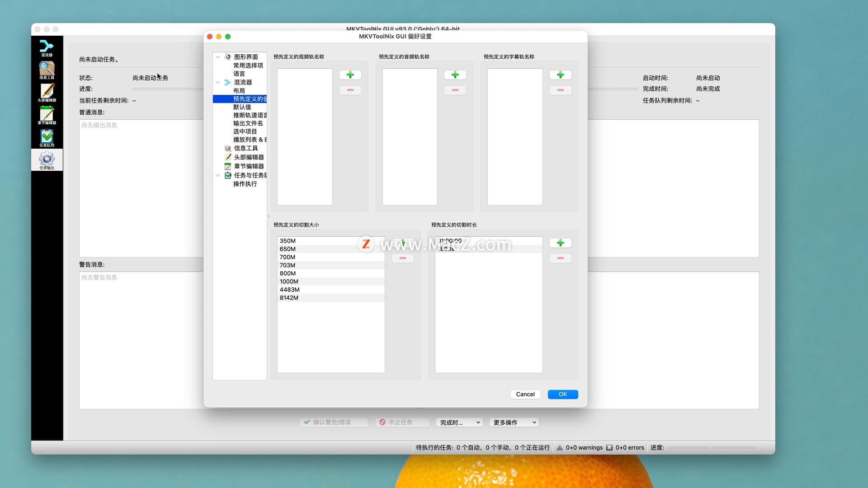
Task: Open the job output (任务输出) in sidebar
Action: pyautogui.click(x=47, y=160)
